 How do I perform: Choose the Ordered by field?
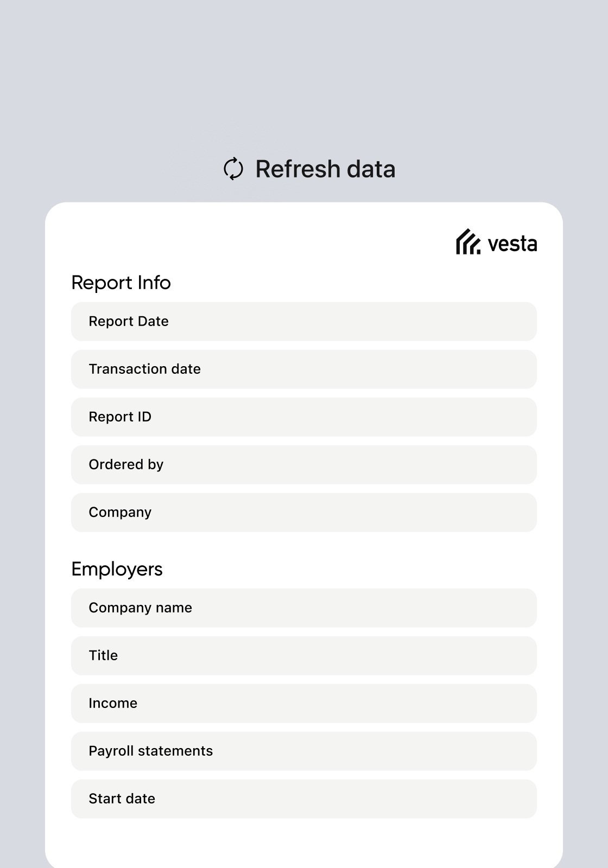(303, 465)
